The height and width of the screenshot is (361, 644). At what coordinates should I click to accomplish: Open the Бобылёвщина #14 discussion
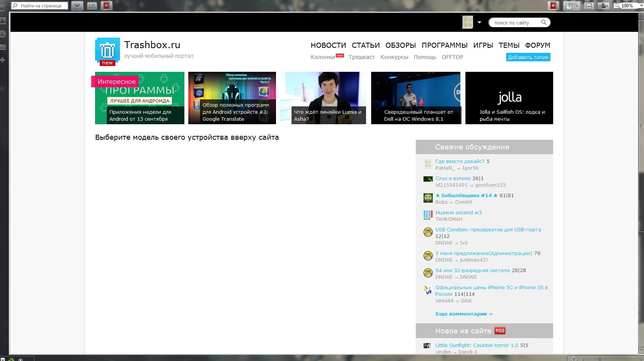coord(467,196)
